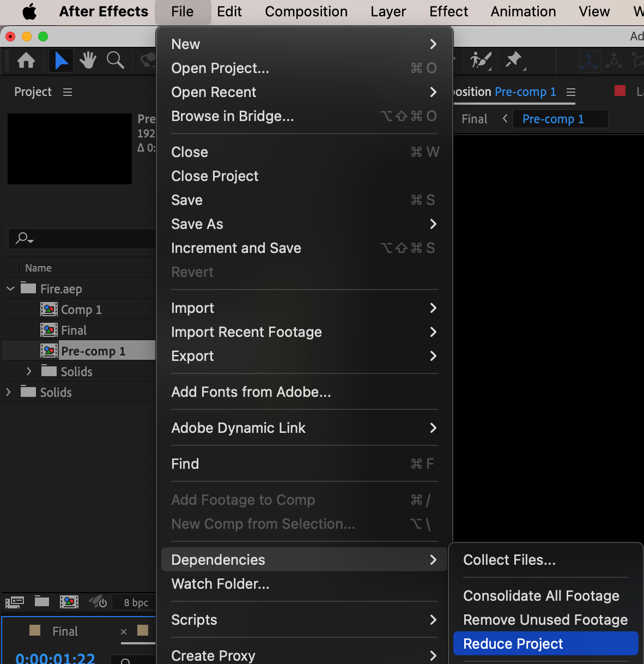
Task: Toggle the project render acceleration rocket icon
Action: (98, 602)
